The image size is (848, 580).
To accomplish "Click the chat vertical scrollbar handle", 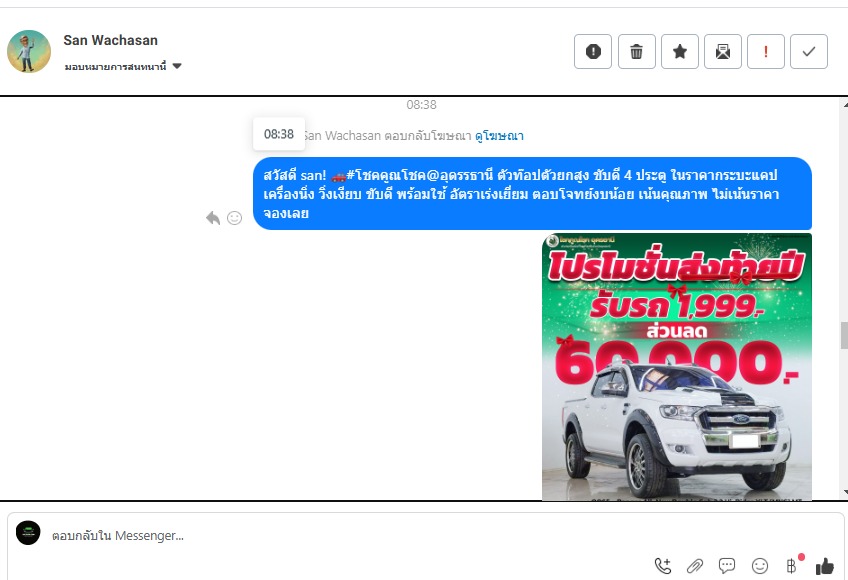I will tap(844, 335).
